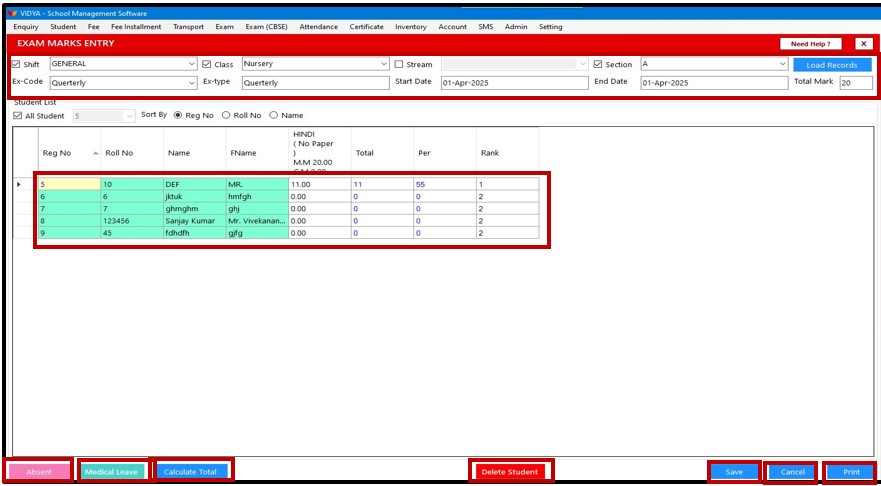Click the name cell fdhdfh
This screenshot has height=486, width=881.
pyautogui.click(x=194, y=233)
